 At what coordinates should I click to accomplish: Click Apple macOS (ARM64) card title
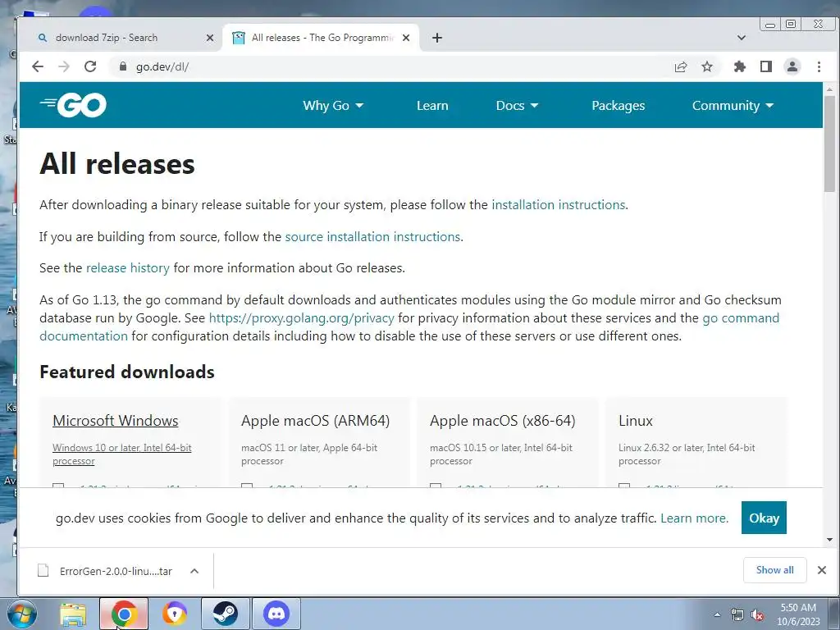[x=316, y=421]
